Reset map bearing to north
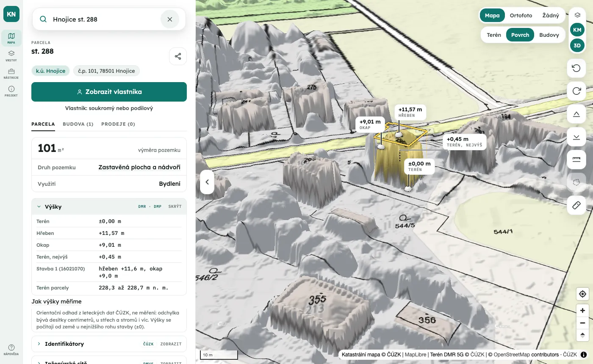Image resolution: width=593 pixels, height=364 pixels. [x=582, y=335]
